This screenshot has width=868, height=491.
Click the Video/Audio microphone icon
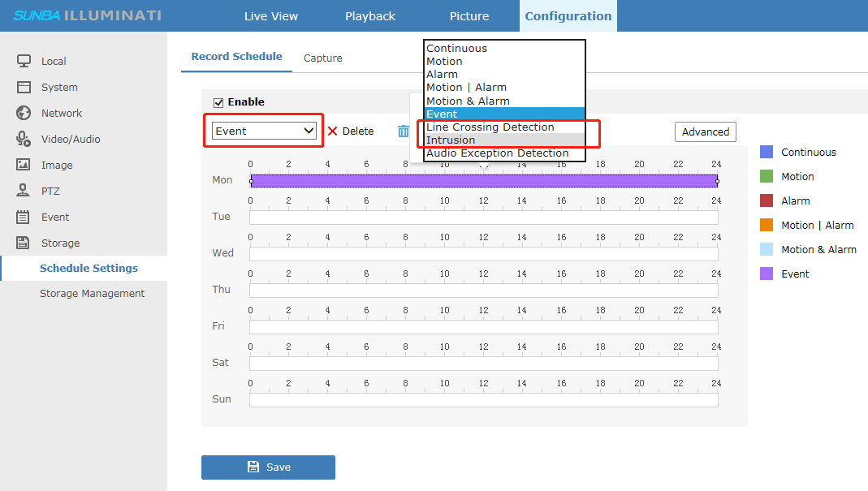(x=24, y=139)
